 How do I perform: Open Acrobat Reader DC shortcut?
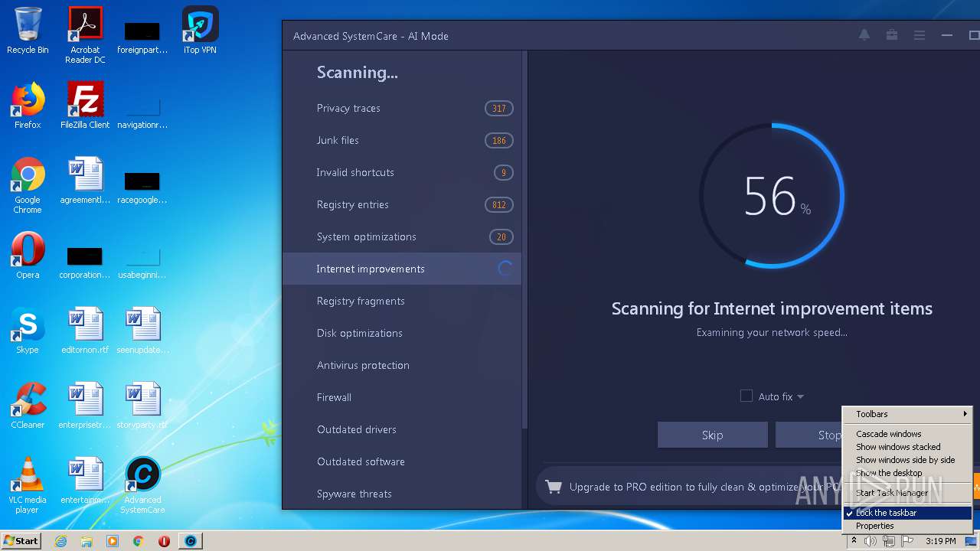pos(85,34)
